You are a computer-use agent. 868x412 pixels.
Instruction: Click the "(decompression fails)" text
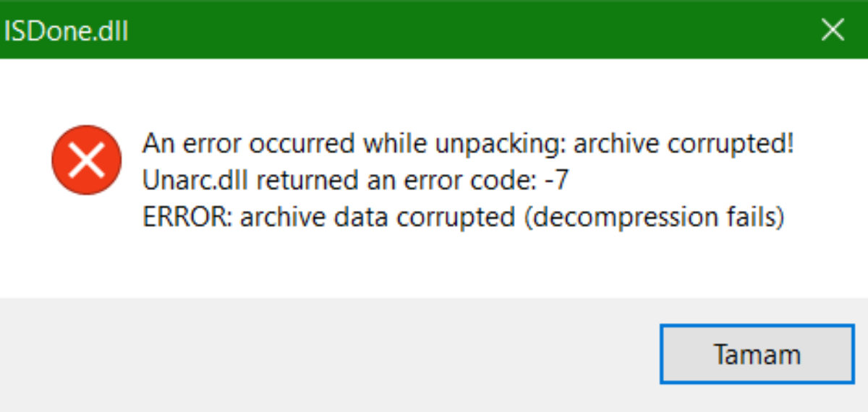click(654, 217)
